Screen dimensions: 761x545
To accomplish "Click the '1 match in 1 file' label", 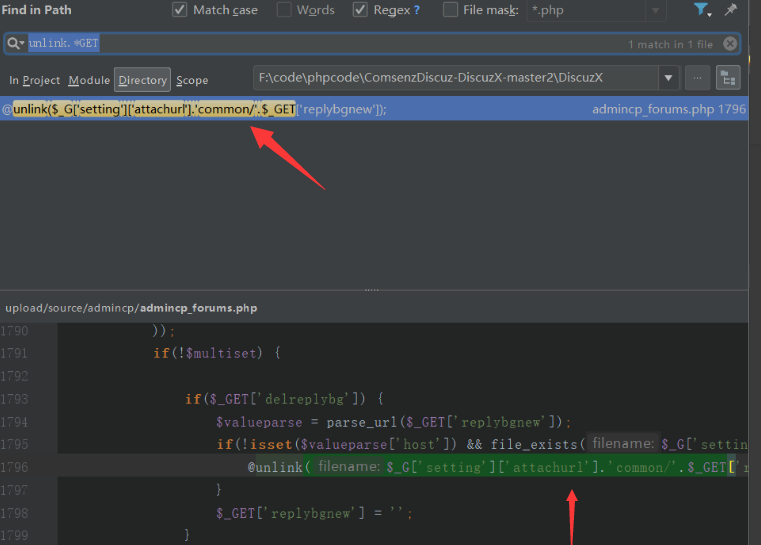I will tap(670, 44).
